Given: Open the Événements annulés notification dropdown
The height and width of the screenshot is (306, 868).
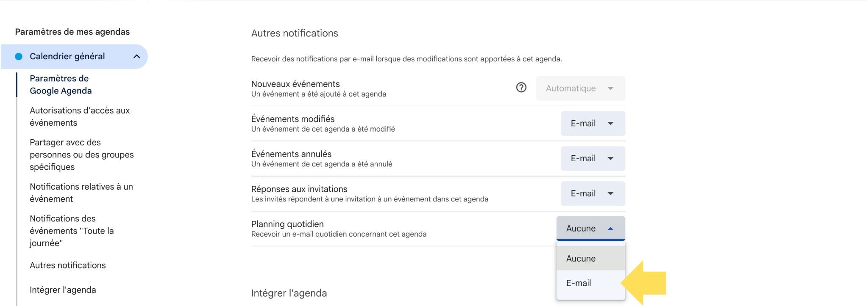Looking at the screenshot, I should (592, 158).
